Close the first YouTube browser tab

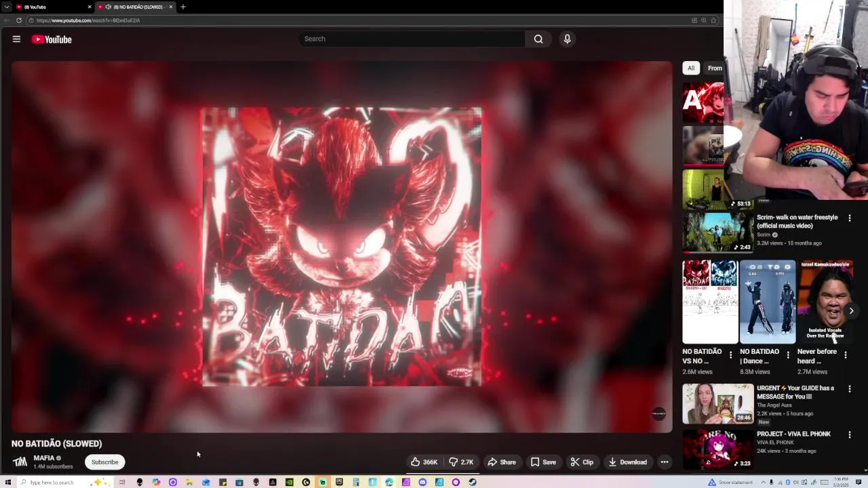pyautogui.click(x=90, y=7)
